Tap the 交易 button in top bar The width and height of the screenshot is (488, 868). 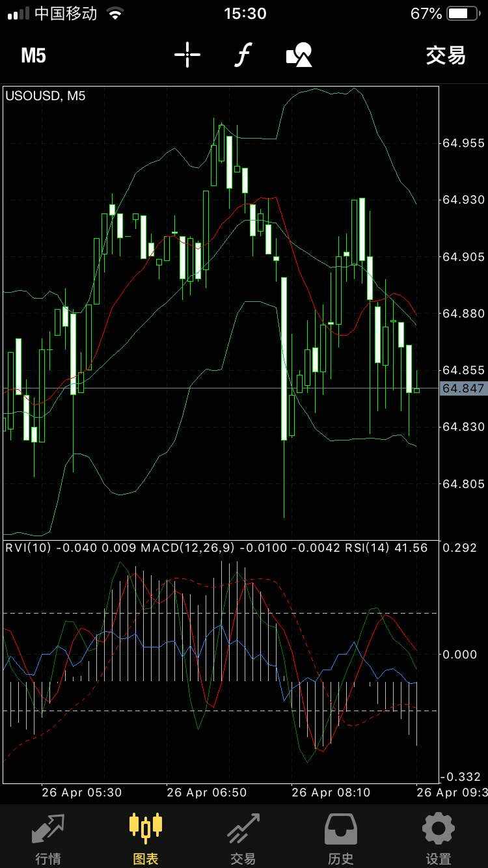446,55
